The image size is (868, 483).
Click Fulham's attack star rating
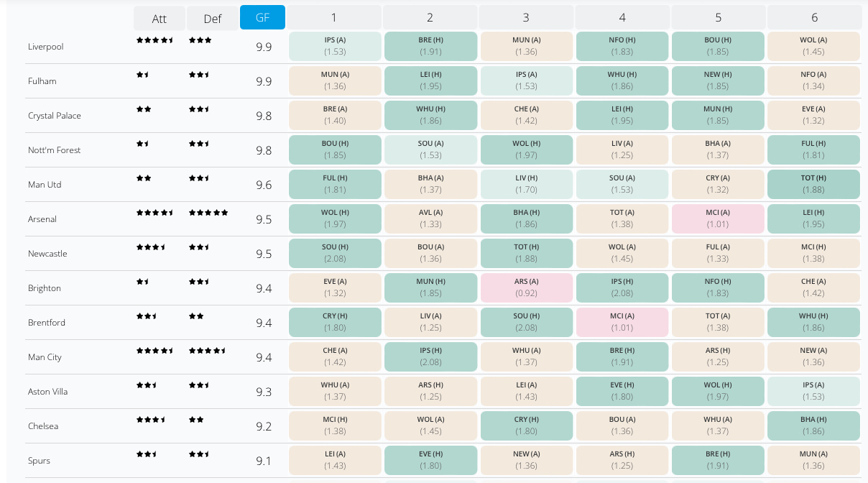pyautogui.click(x=143, y=75)
